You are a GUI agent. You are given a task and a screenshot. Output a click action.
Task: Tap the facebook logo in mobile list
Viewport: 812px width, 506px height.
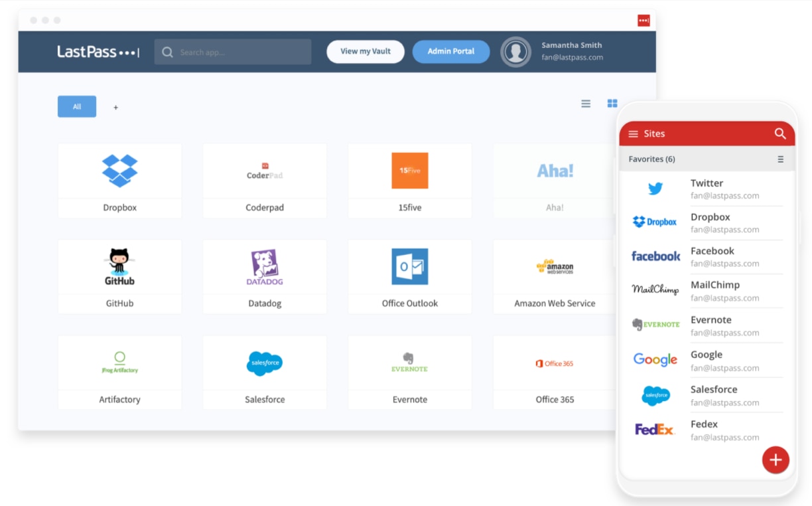pyautogui.click(x=656, y=256)
